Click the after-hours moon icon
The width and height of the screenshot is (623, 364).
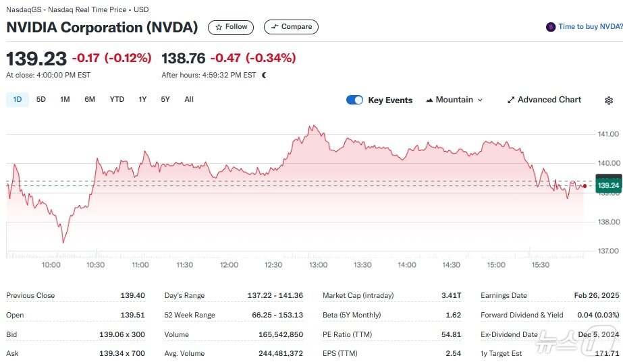pos(264,75)
